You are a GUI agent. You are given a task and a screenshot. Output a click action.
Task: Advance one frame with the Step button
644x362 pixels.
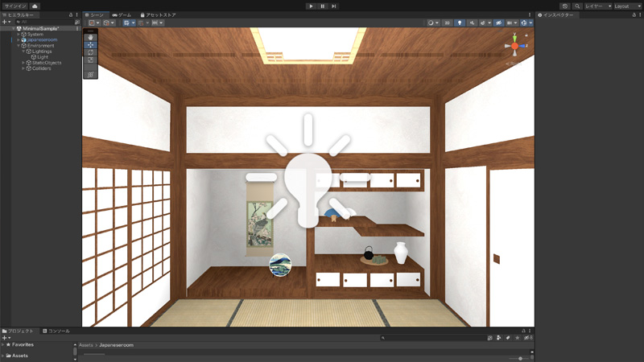pos(334,6)
